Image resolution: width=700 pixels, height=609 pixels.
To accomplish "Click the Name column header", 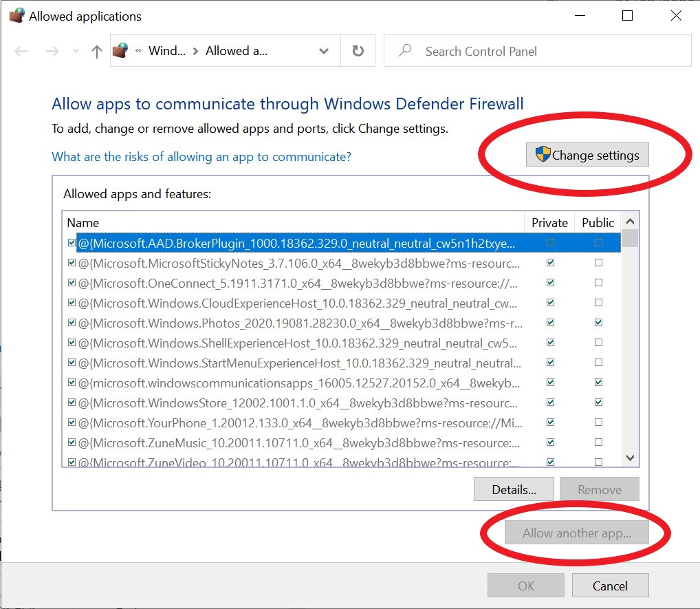I will (x=293, y=222).
